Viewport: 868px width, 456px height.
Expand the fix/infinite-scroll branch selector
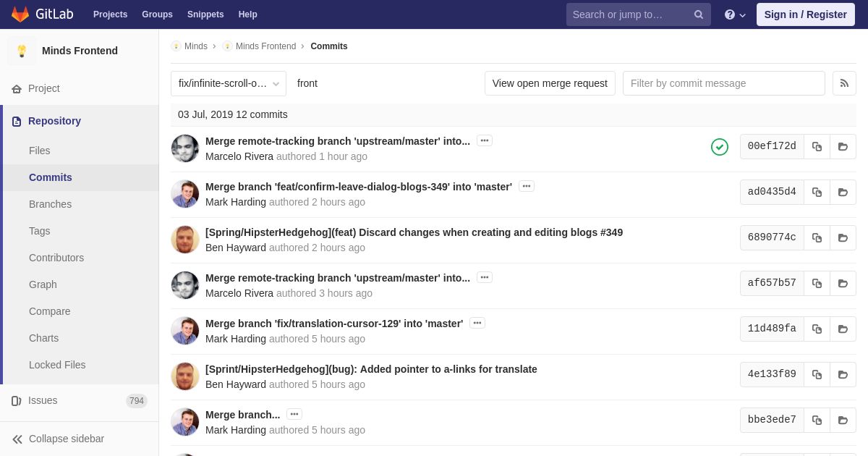[229, 83]
